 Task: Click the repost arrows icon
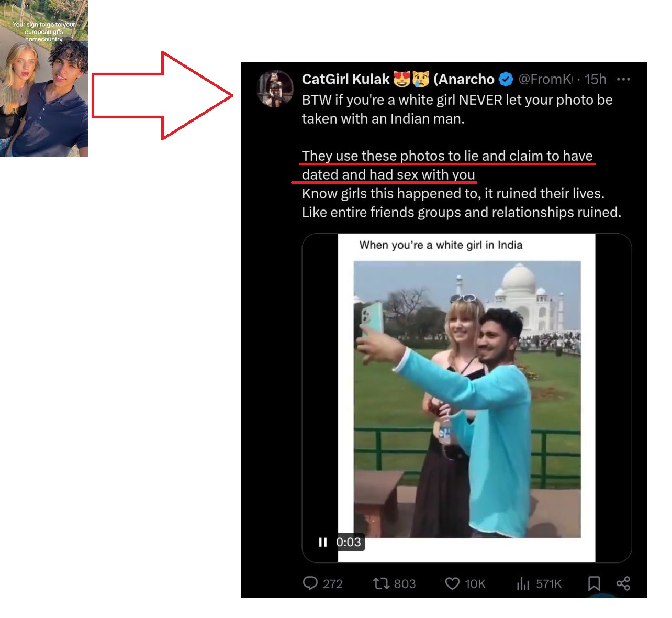point(380,583)
